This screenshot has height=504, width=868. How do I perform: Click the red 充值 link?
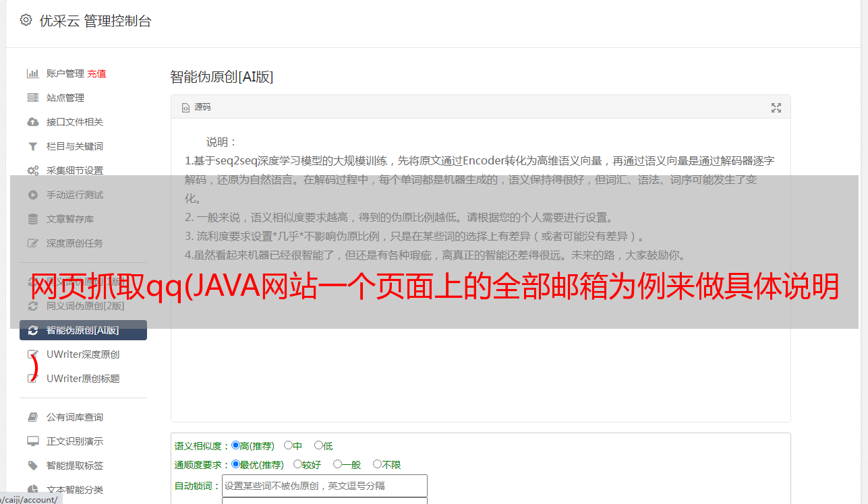click(96, 73)
